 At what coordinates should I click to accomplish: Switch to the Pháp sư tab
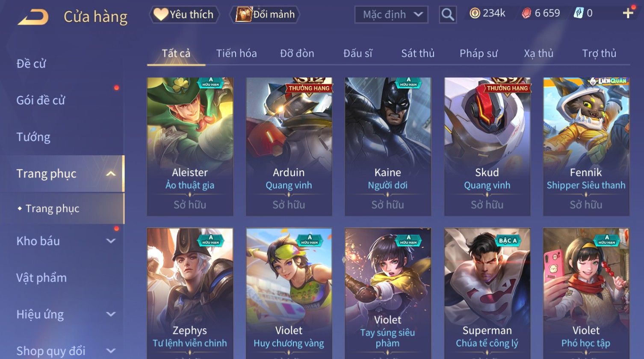(479, 53)
